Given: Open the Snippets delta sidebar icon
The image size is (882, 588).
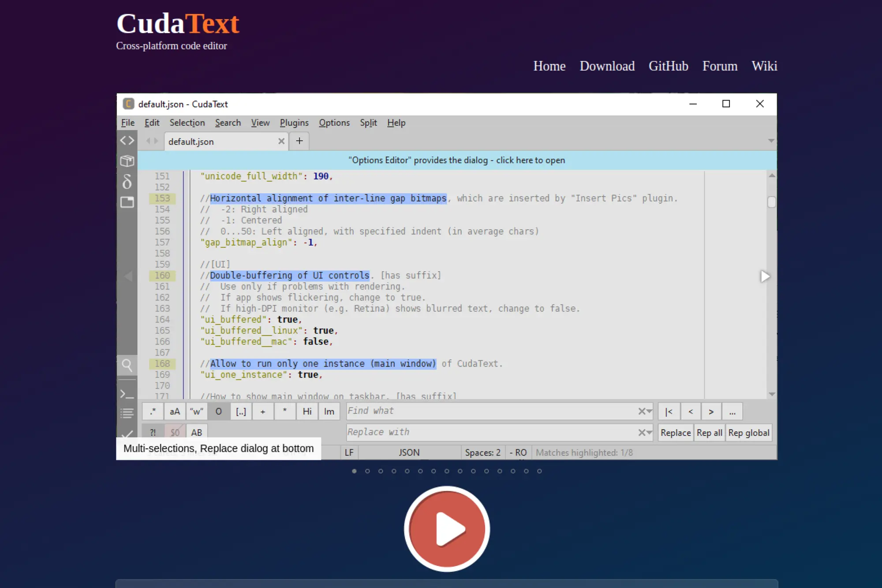Looking at the screenshot, I should [127, 181].
